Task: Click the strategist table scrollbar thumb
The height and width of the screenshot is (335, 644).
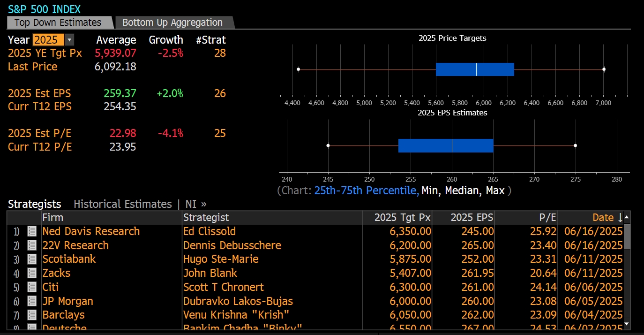Action: coord(627,237)
